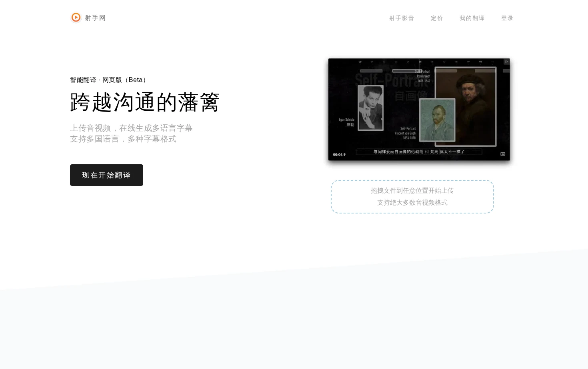Go to the 定价 pricing page
588x369 pixels.
(x=437, y=18)
